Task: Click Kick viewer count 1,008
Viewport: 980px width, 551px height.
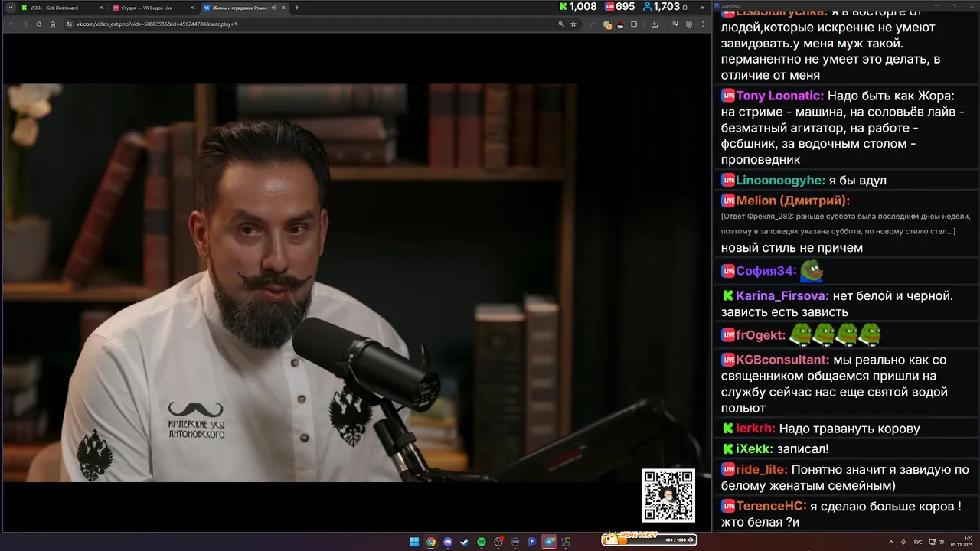Action: coord(577,6)
